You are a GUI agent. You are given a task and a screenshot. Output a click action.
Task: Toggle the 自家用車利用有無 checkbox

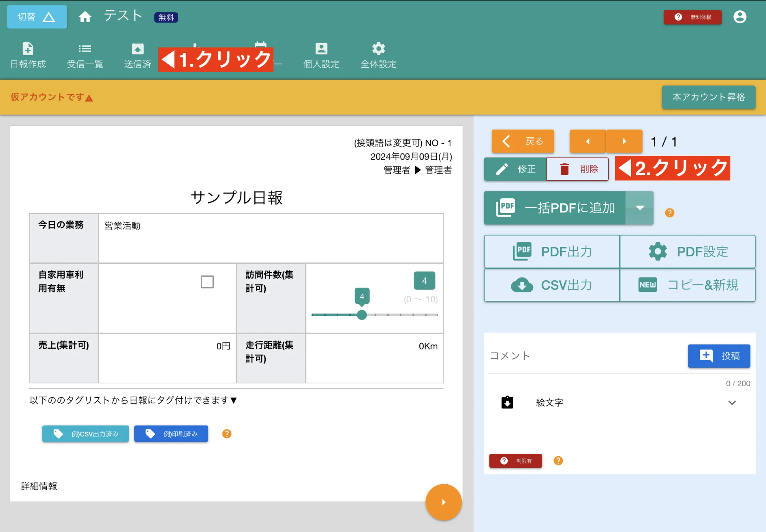[206, 282]
